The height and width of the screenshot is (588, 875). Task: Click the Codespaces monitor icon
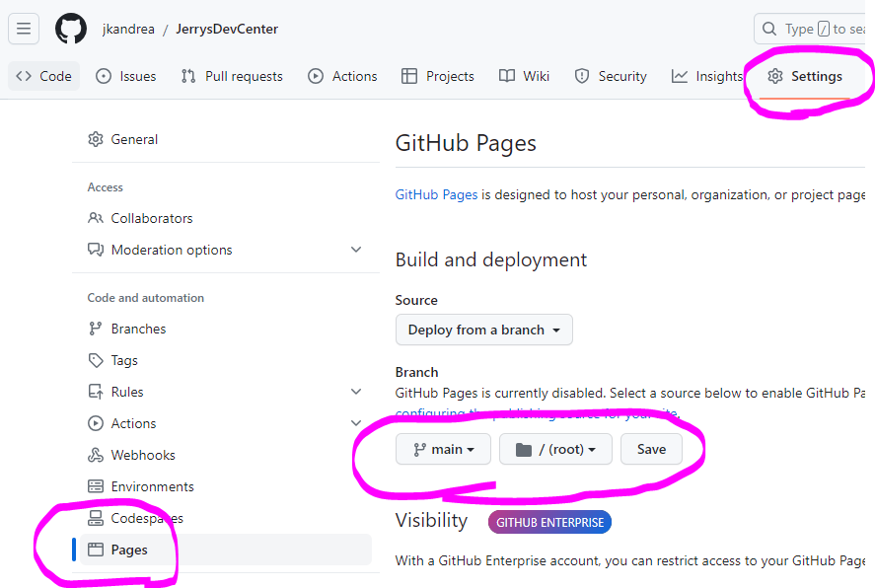pyautogui.click(x=96, y=518)
